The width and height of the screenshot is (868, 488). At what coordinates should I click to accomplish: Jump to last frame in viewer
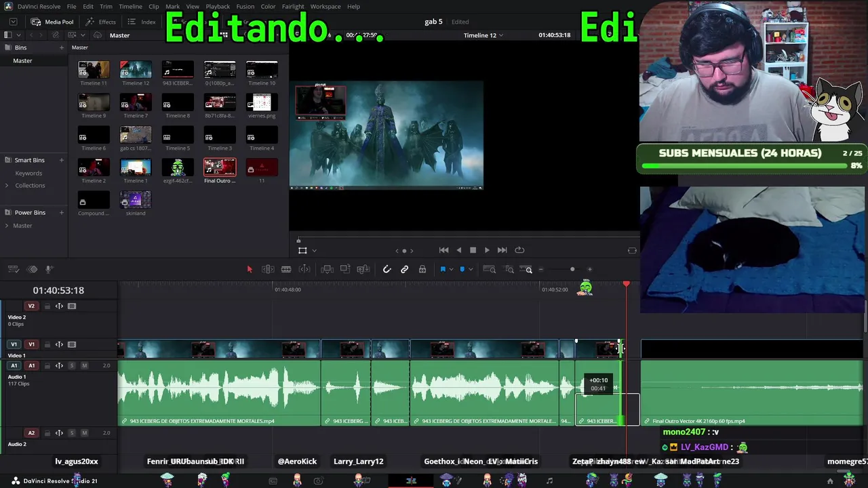tap(502, 250)
